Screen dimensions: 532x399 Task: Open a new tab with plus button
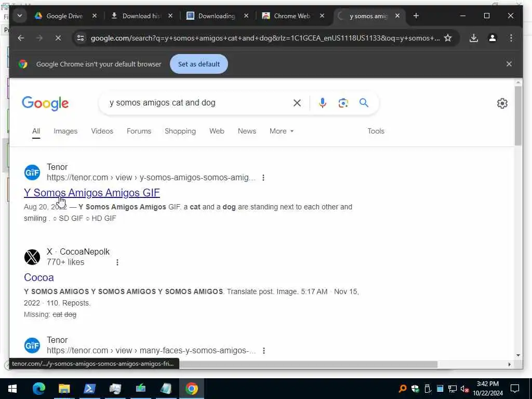(x=416, y=16)
